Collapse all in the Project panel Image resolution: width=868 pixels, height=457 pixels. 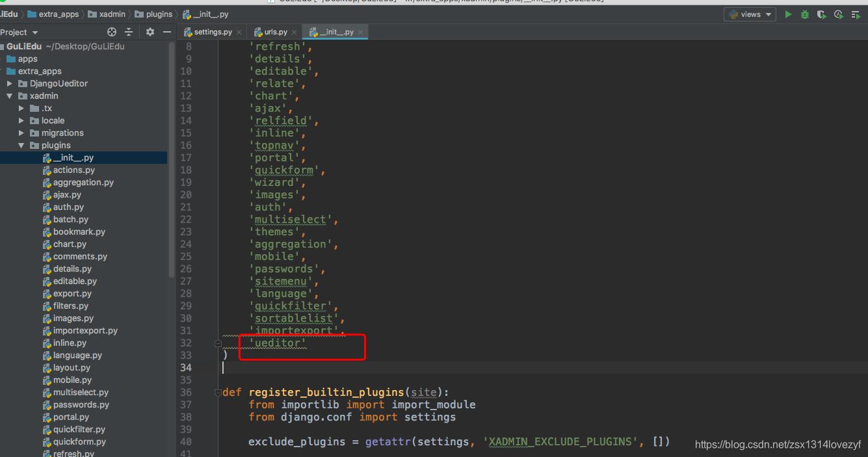[x=129, y=32]
